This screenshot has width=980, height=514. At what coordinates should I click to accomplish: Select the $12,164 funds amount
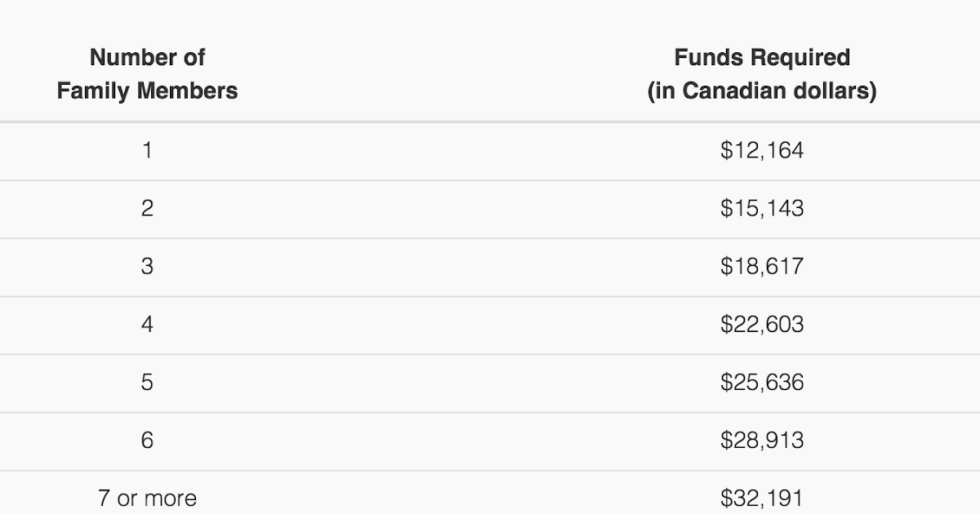(x=761, y=151)
